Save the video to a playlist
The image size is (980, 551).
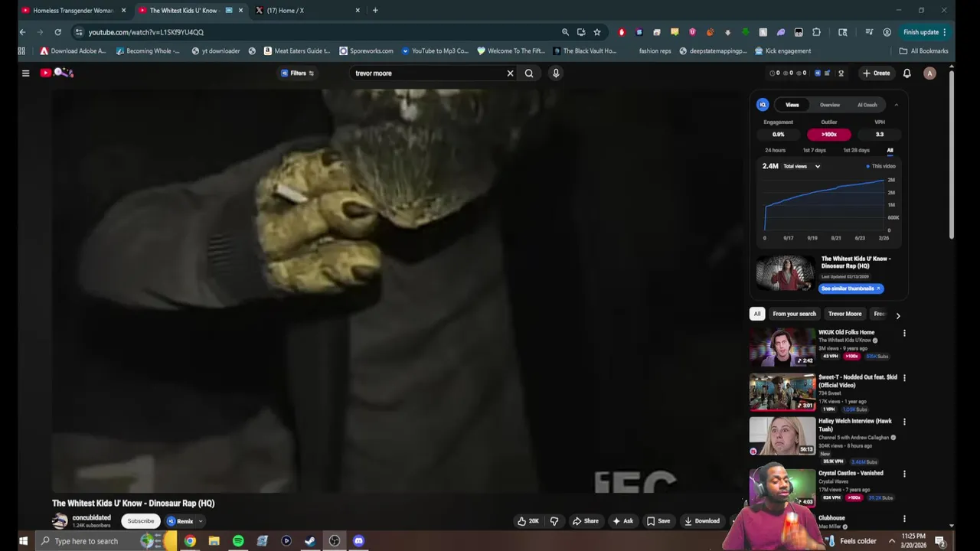pyautogui.click(x=658, y=521)
